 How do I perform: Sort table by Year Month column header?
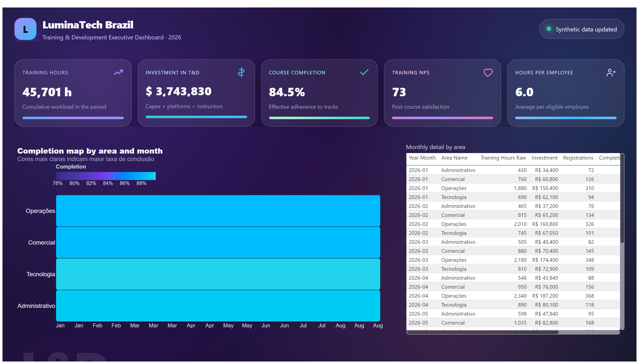[422, 158]
